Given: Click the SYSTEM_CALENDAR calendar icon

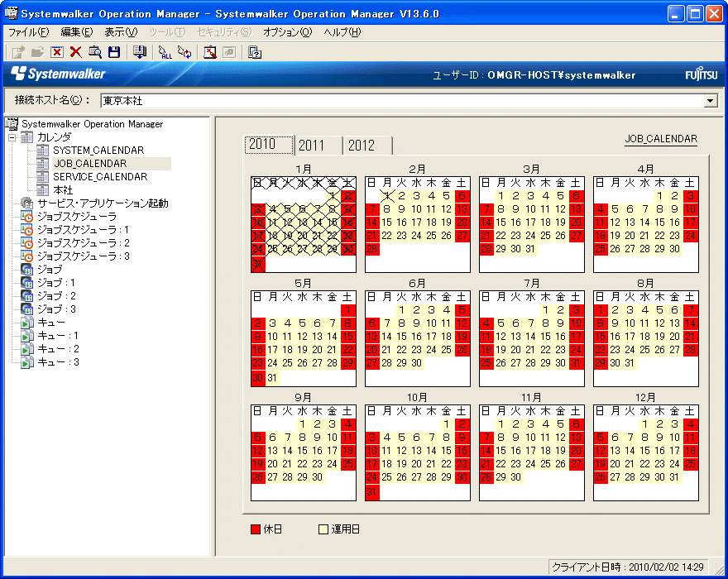Looking at the screenshot, I should point(43,151).
